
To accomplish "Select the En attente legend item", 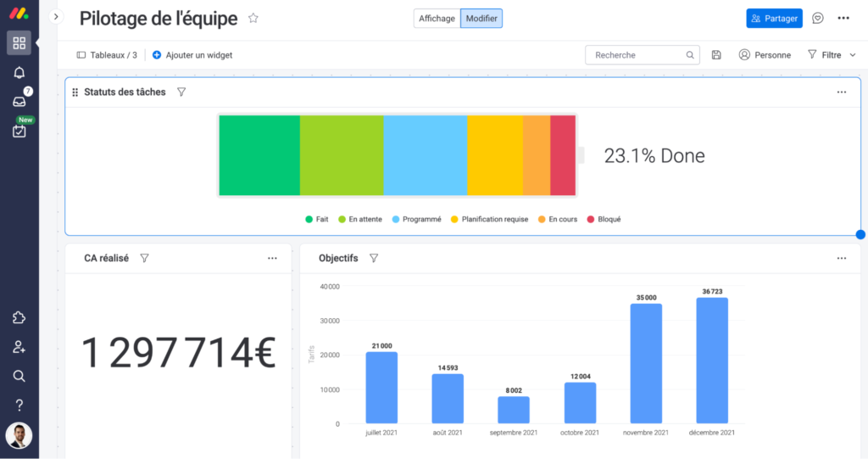I will [x=359, y=219].
